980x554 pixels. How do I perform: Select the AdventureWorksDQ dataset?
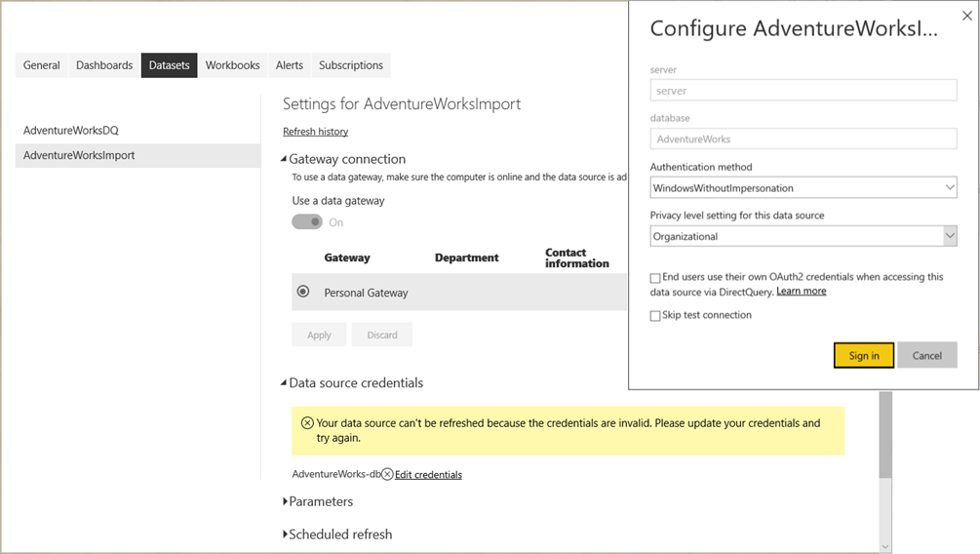coord(71,131)
